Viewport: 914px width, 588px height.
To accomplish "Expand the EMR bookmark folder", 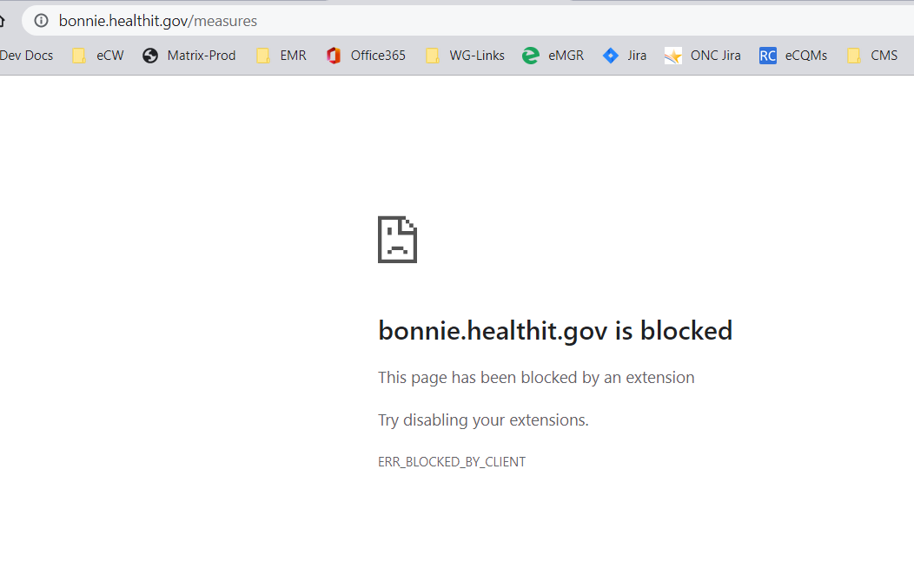I will [281, 56].
